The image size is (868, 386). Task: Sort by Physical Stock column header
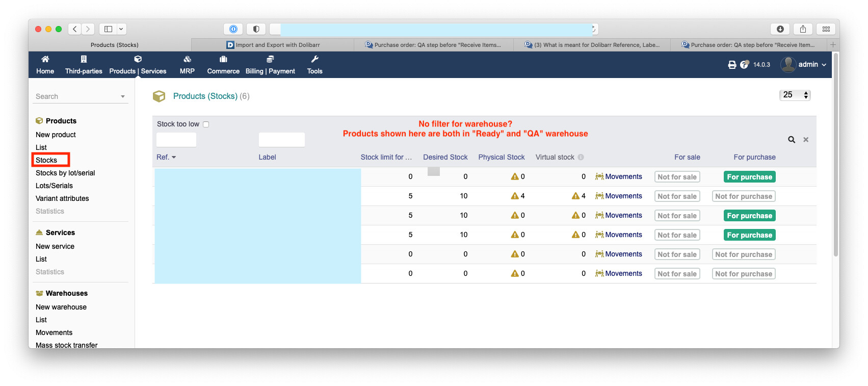point(501,157)
